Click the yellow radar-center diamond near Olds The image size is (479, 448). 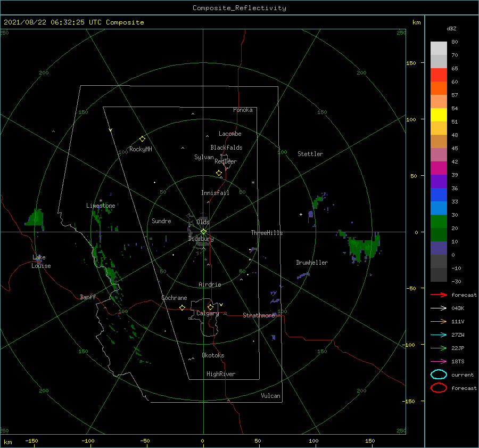(x=203, y=232)
